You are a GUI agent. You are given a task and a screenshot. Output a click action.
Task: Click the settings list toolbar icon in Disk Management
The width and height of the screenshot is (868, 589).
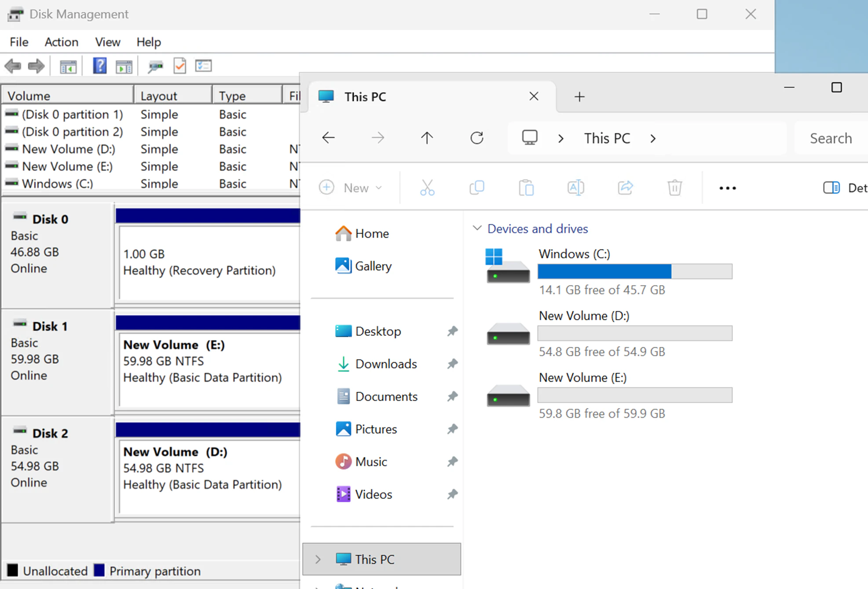coord(203,66)
